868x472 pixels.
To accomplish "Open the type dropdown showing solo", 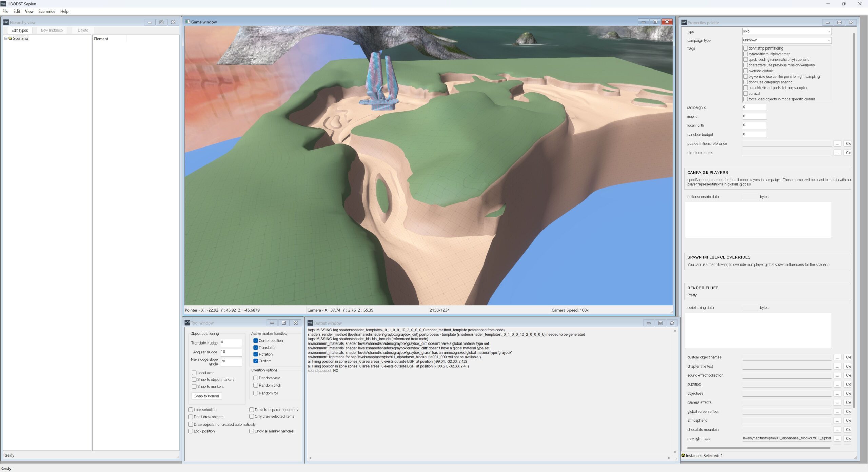I will pyautogui.click(x=787, y=31).
